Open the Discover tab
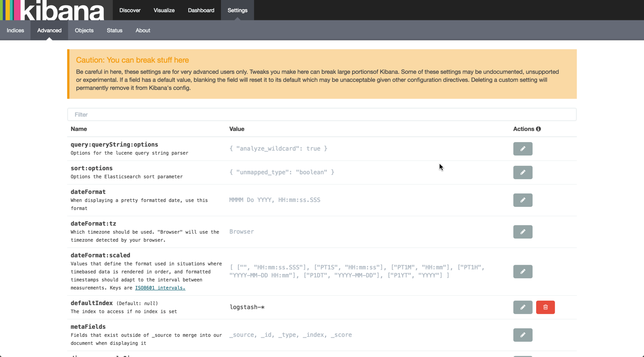 130,10
